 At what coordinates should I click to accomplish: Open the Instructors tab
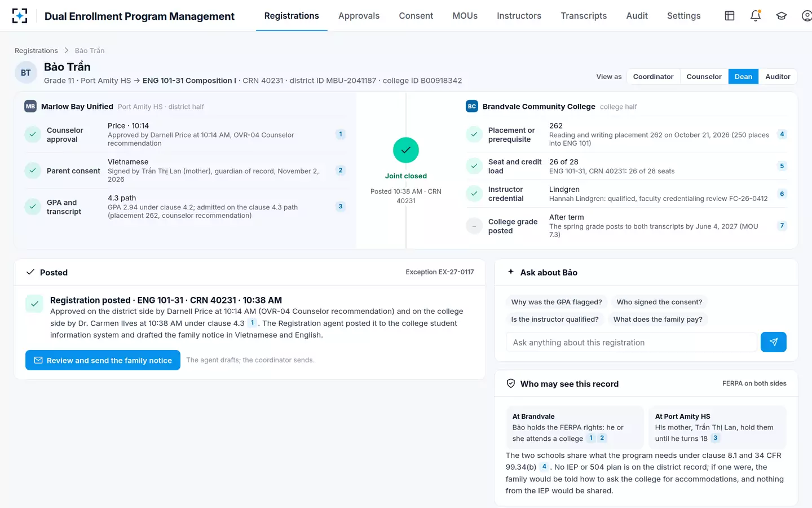tap(519, 16)
